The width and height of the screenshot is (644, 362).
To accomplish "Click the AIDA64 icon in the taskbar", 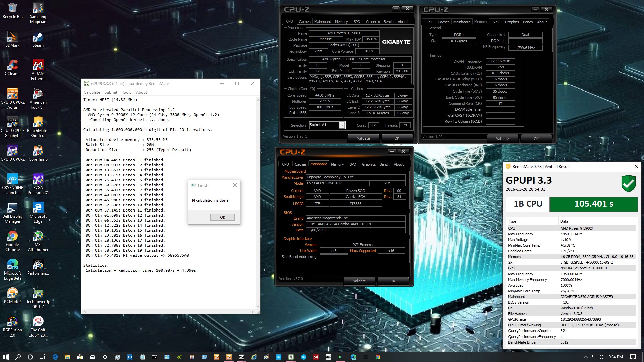I will (316, 357).
